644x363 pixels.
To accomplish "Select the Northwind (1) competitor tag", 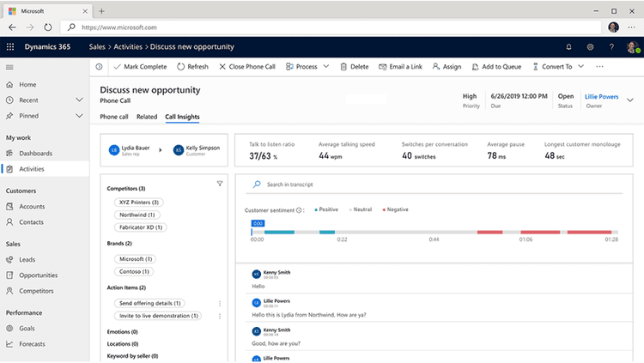I will (137, 215).
